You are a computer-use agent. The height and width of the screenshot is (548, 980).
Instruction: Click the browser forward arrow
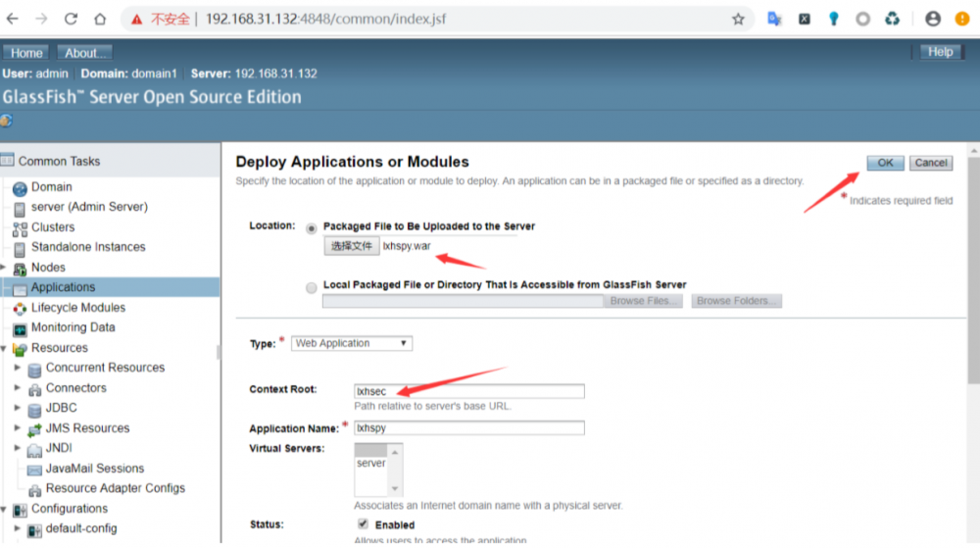pos(41,19)
